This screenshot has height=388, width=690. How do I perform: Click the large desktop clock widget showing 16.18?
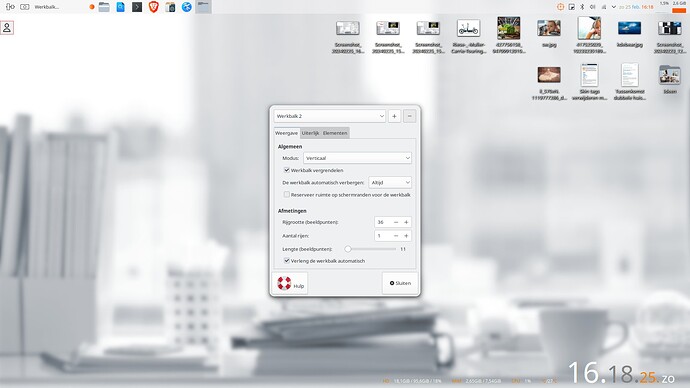point(621,373)
